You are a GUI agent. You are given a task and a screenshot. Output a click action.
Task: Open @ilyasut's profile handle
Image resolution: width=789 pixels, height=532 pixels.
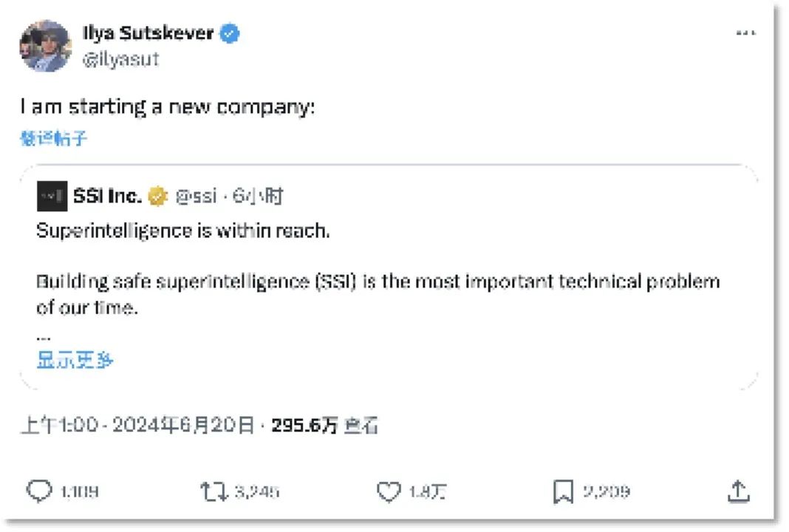click(122, 59)
